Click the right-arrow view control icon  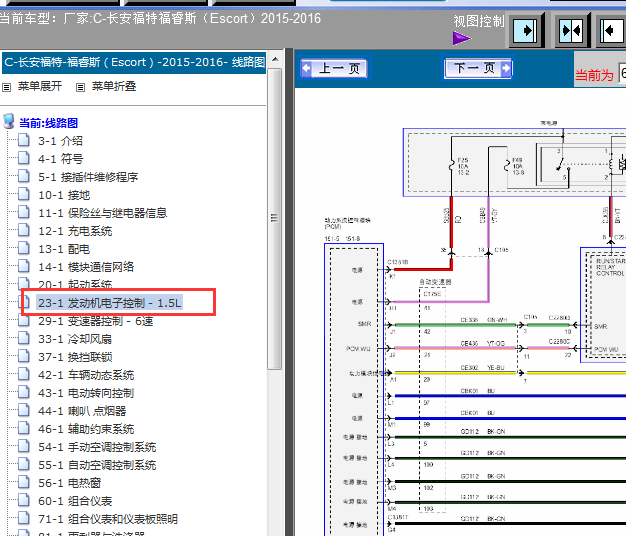(x=525, y=30)
